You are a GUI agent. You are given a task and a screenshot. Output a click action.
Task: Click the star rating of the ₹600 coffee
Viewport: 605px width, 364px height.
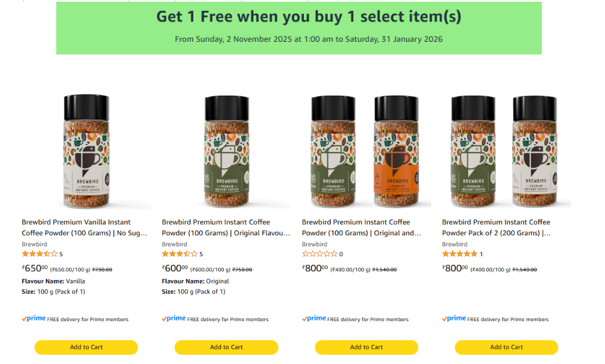(180, 254)
